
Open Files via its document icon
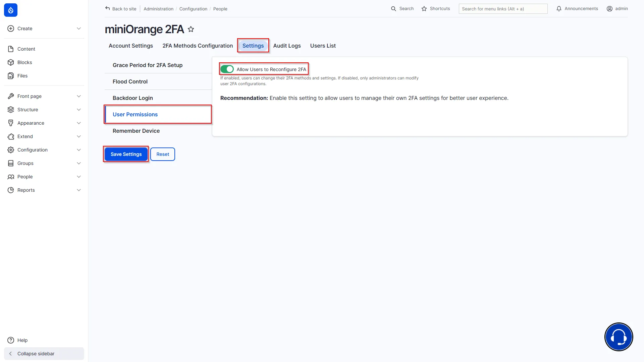[11, 76]
